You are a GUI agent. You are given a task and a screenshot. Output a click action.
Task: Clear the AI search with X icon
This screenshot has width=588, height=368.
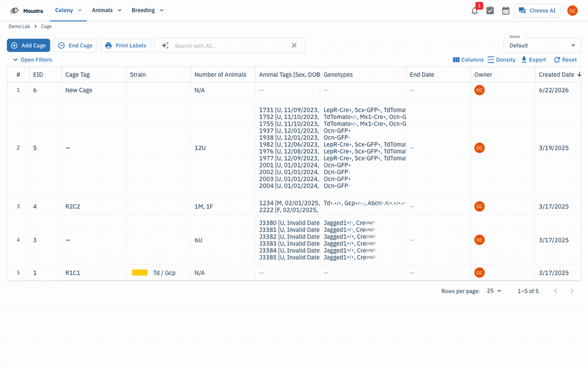pyautogui.click(x=294, y=45)
